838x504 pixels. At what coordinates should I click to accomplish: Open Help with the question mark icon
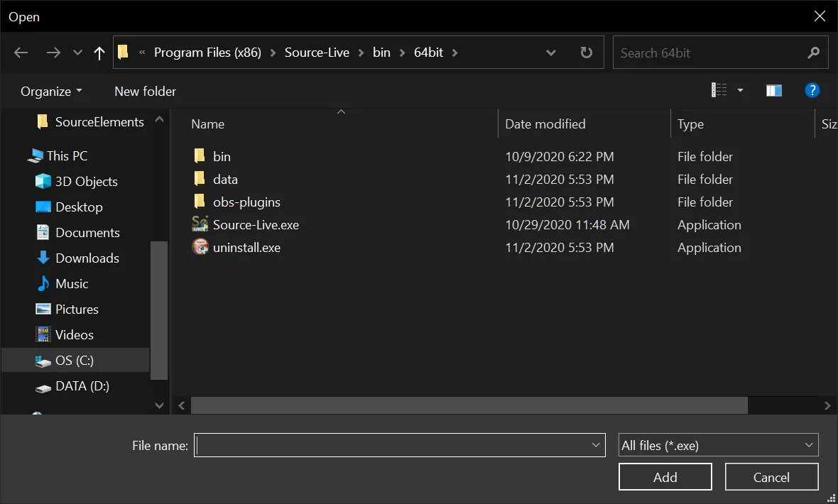coord(812,90)
